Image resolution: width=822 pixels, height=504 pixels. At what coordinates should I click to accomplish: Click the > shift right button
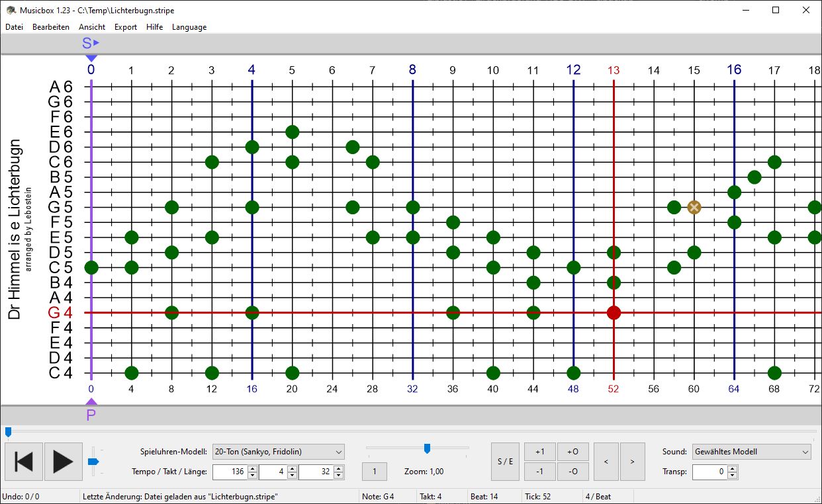click(632, 461)
